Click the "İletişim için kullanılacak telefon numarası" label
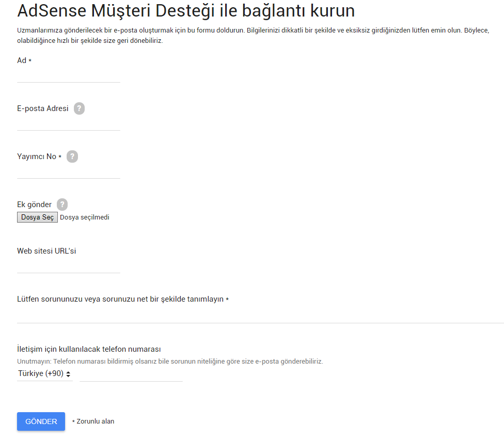The width and height of the screenshot is (504, 438). click(89, 349)
